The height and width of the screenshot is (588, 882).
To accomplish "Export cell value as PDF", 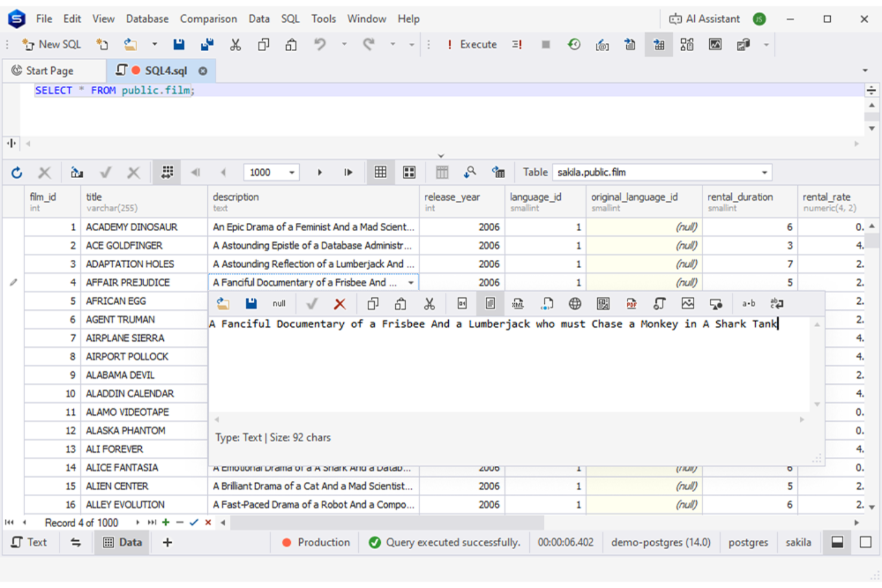I will click(631, 303).
